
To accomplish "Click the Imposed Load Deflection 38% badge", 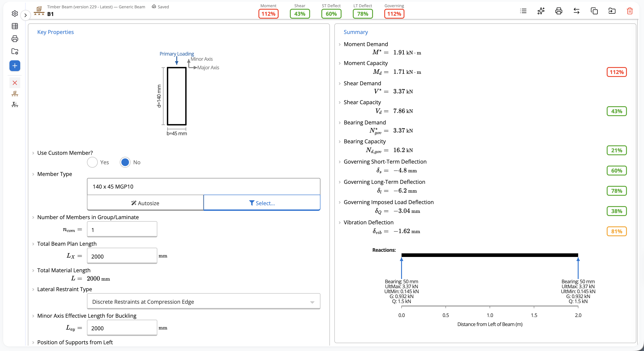I will [617, 211].
